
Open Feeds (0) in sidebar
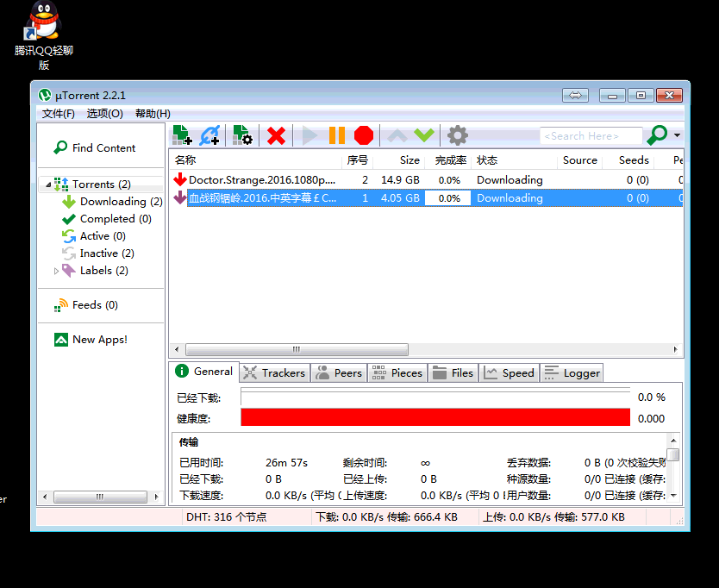point(86,305)
